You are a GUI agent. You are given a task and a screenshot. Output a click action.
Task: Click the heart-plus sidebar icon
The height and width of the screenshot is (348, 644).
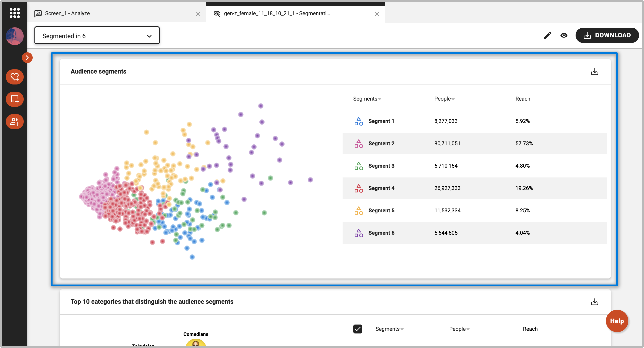[15, 77]
